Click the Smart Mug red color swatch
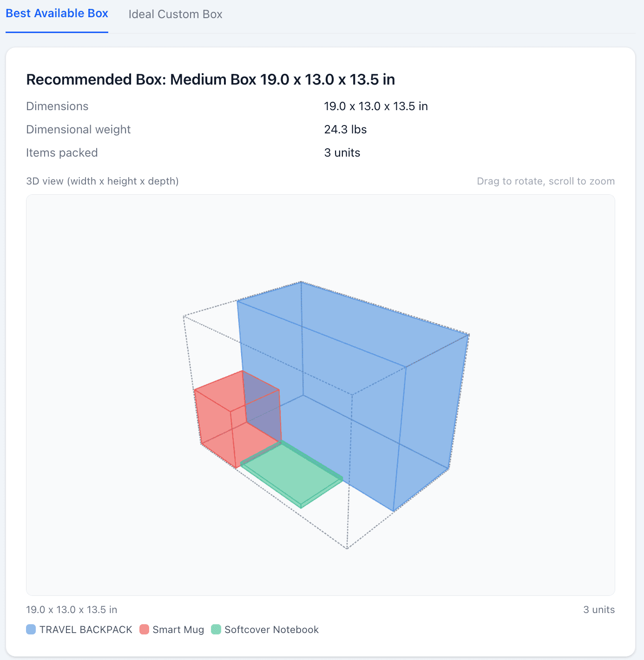The height and width of the screenshot is (660, 644). pyautogui.click(x=144, y=629)
